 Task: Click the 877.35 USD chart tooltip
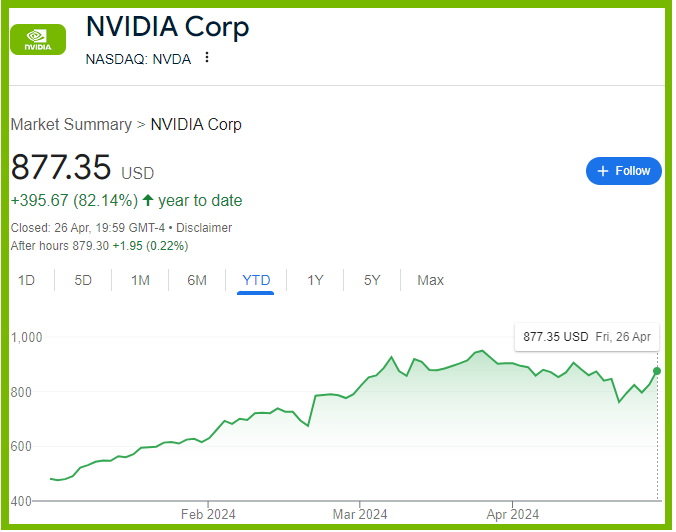click(x=586, y=337)
